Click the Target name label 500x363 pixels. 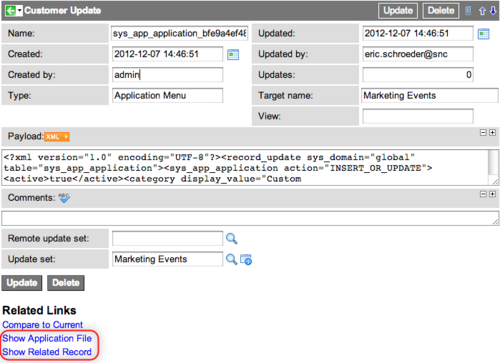click(286, 96)
